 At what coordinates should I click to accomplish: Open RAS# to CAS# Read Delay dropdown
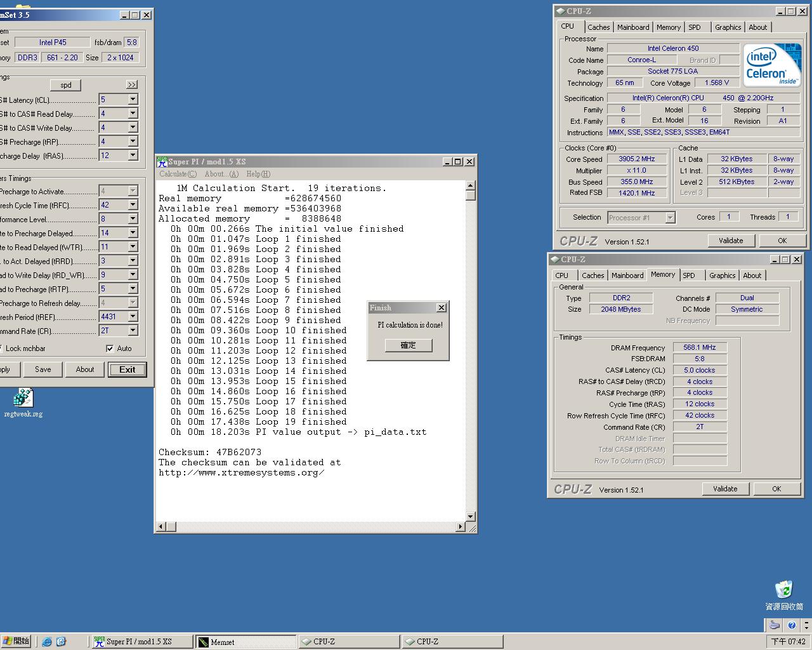[x=133, y=114]
